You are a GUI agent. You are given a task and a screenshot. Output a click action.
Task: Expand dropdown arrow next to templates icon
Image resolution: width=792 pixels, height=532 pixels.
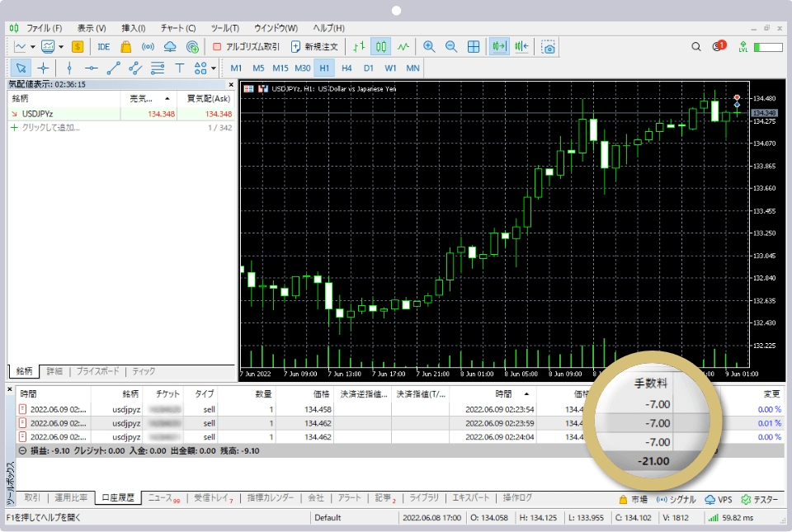click(61, 47)
